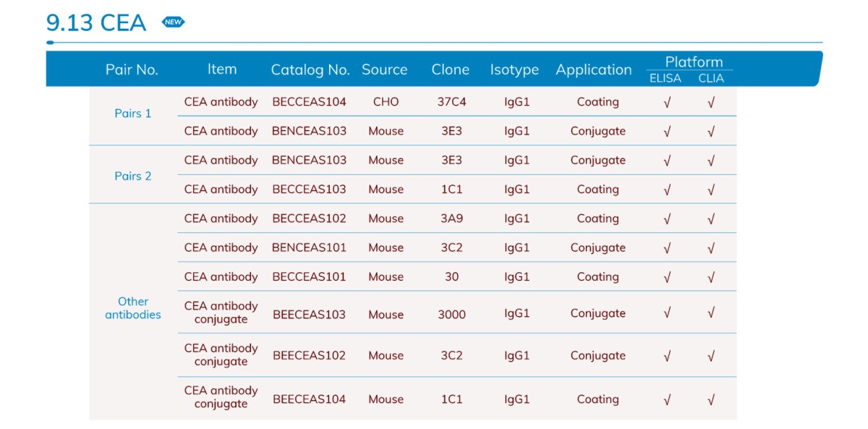The height and width of the screenshot is (429, 868).
Task: Select the Catalog No. column header
Action: [x=310, y=70]
